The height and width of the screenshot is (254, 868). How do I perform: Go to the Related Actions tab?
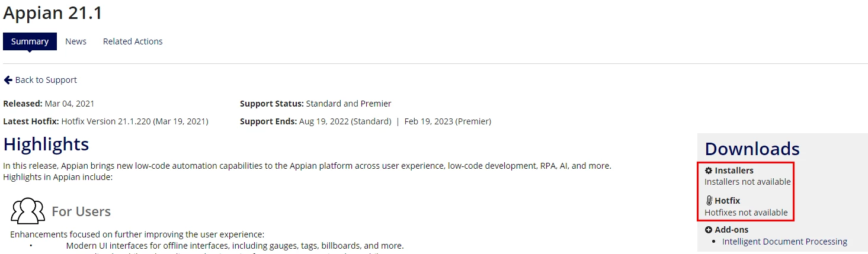133,41
